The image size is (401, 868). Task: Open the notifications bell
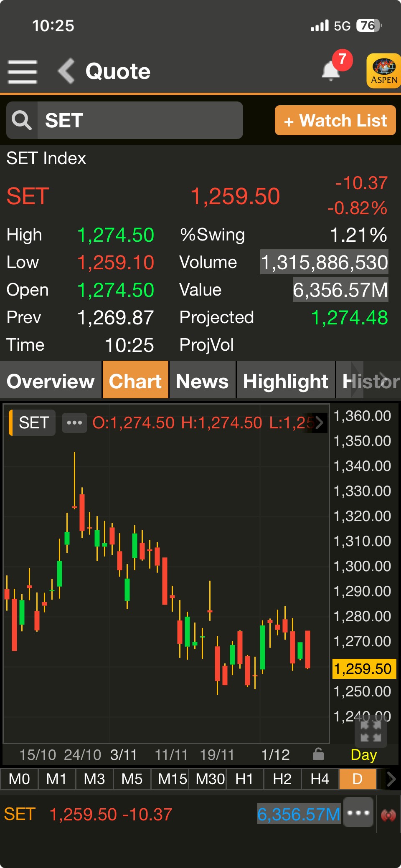click(331, 71)
